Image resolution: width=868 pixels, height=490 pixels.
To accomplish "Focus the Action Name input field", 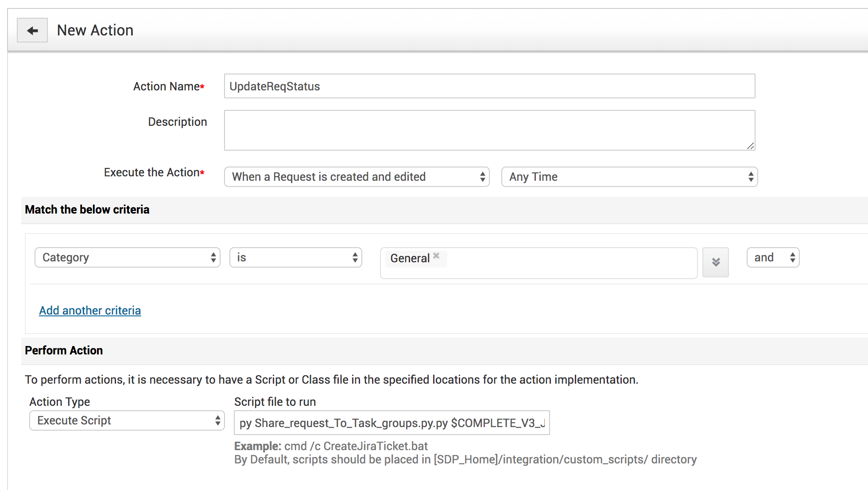I will (x=489, y=86).
